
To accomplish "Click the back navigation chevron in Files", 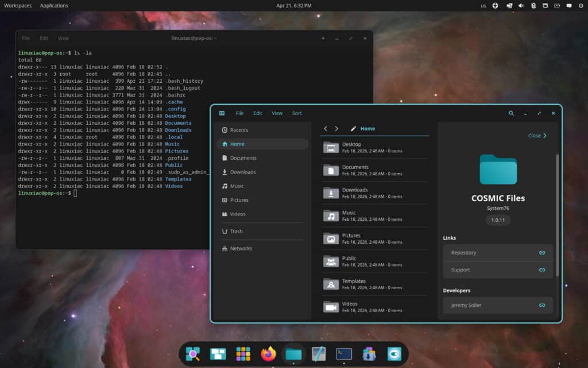I will (325, 129).
